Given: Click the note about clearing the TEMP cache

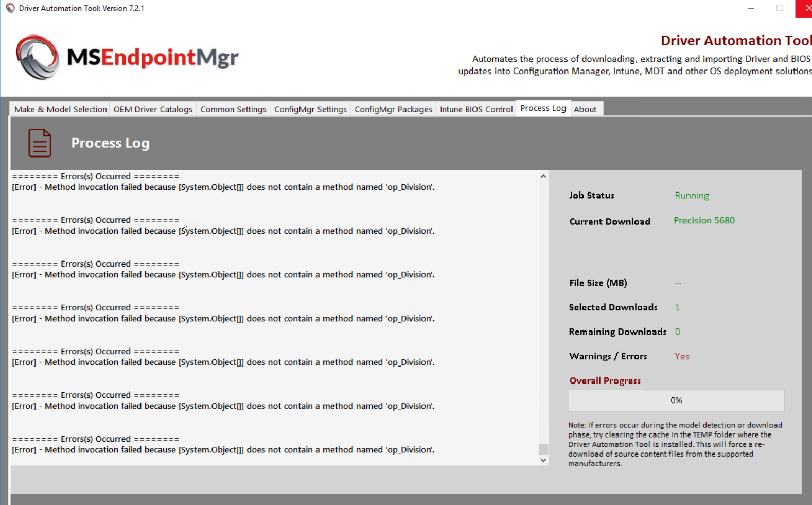Looking at the screenshot, I should [675, 444].
